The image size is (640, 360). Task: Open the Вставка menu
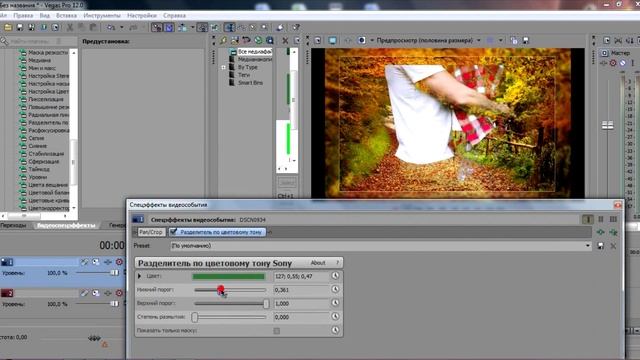click(66, 16)
